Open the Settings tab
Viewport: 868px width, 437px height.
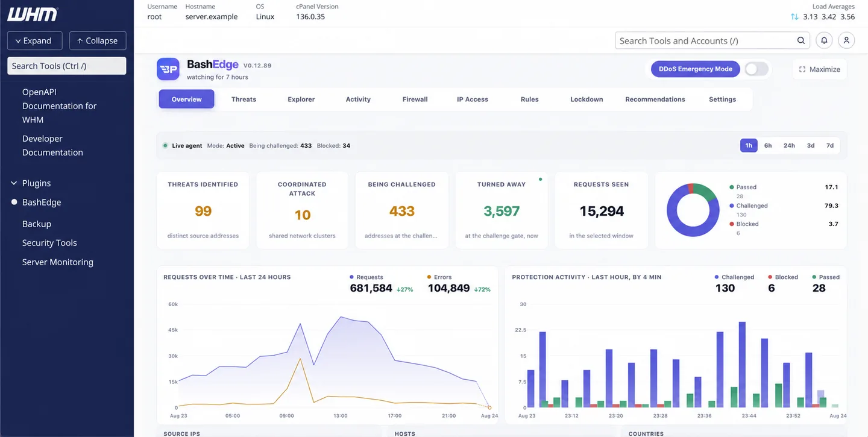pyautogui.click(x=722, y=99)
